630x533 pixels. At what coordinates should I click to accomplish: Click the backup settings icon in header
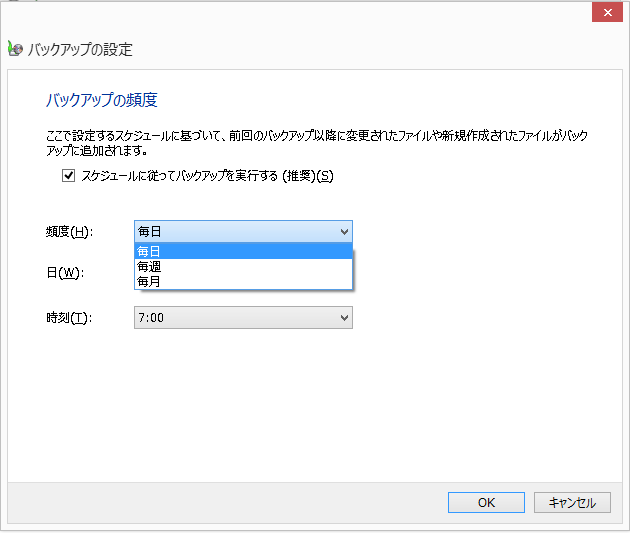click(14, 49)
